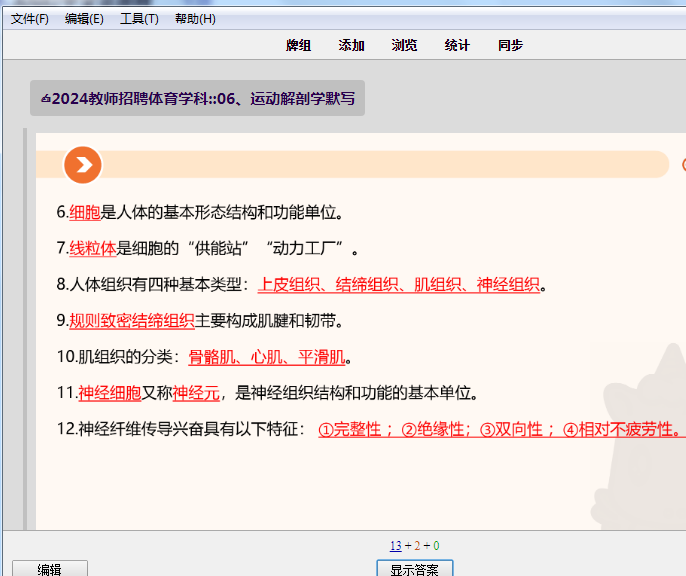
Task: Click red text ①完整性 in item 12
Action: 350,429
